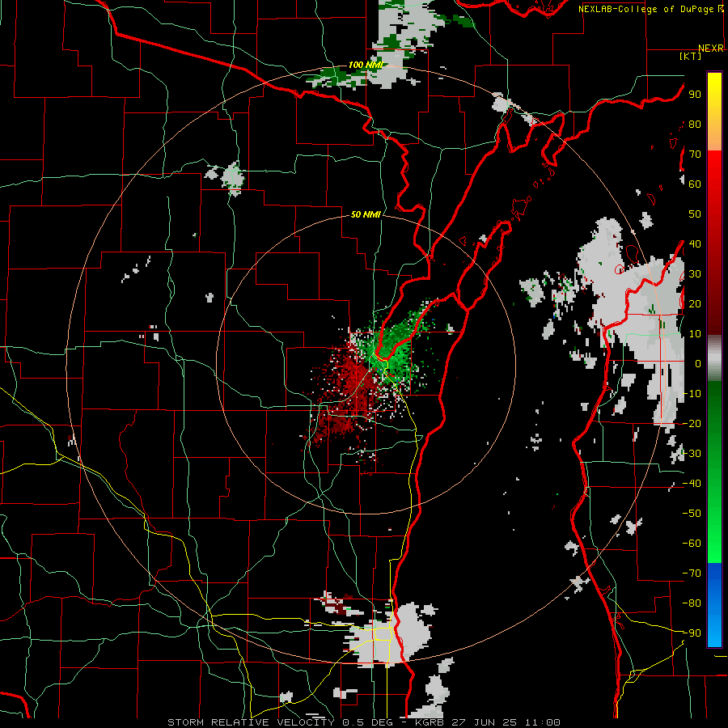728x728 pixels.
Task: Select the [KT] units label above color bar
Action: tap(691, 56)
